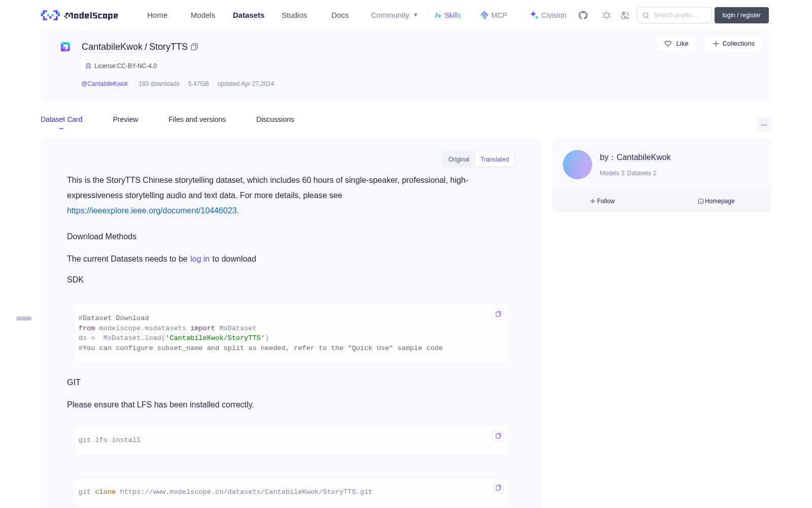Viewport: 812px width, 508px height.
Task: Click the log in link
Action: tap(200, 259)
